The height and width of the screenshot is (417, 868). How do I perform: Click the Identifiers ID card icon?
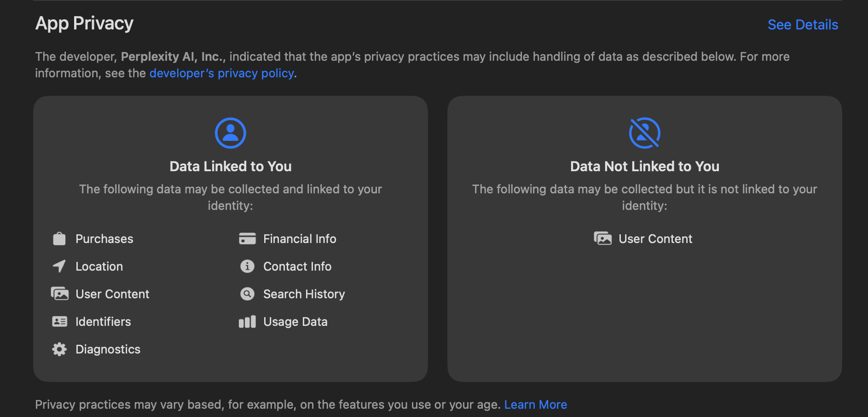pyautogui.click(x=59, y=322)
